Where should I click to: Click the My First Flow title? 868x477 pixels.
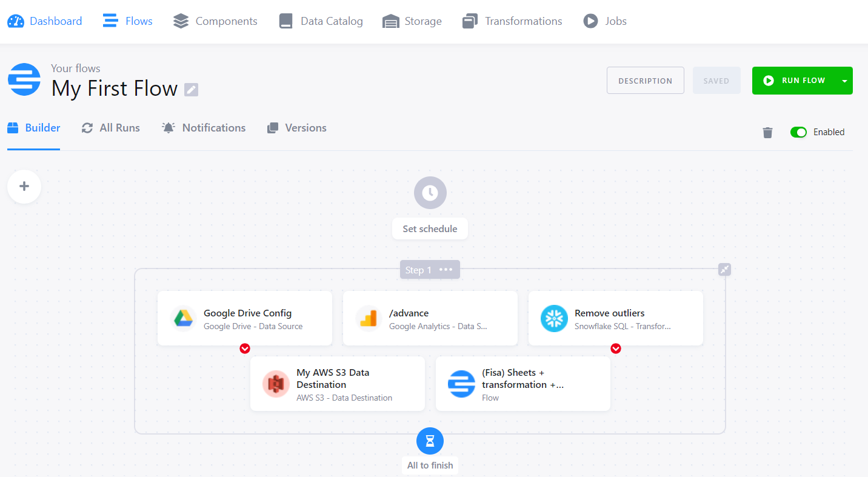tap(115, 88)
